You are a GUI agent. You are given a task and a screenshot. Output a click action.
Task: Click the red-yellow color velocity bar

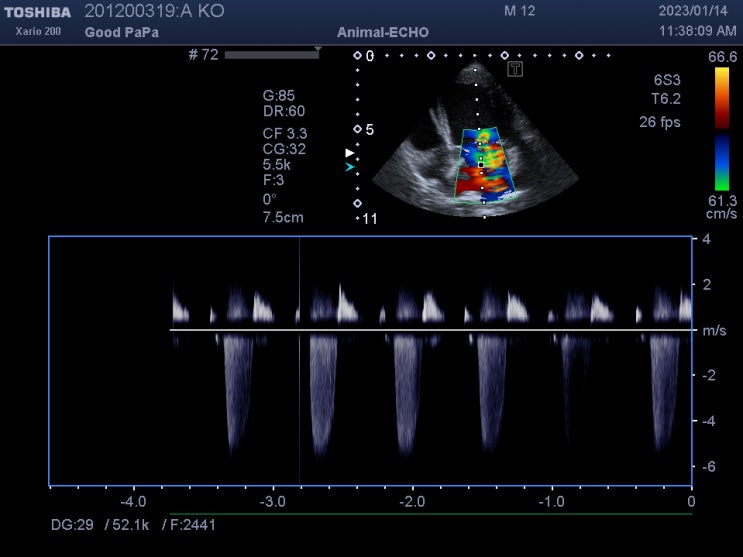click(x=722, y=99)
